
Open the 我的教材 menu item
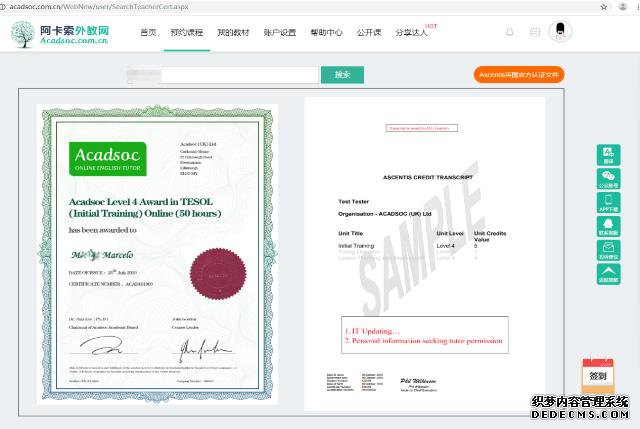(233, 32)
